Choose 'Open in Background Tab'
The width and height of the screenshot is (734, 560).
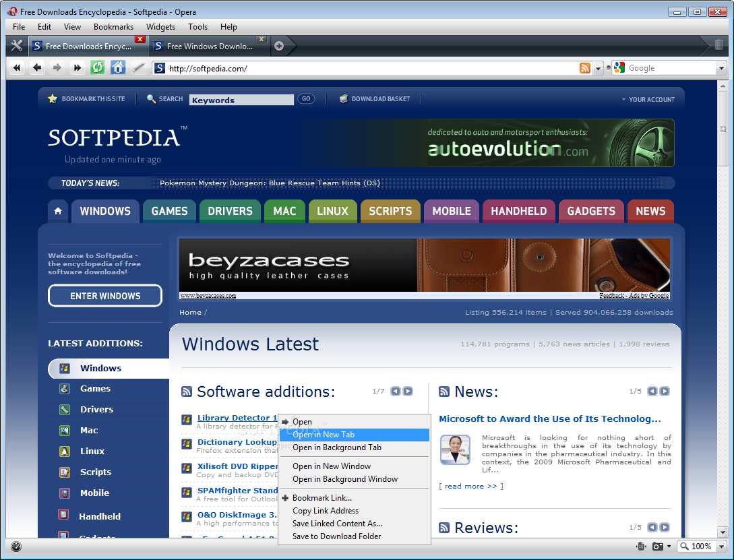(x=355, y=447)
